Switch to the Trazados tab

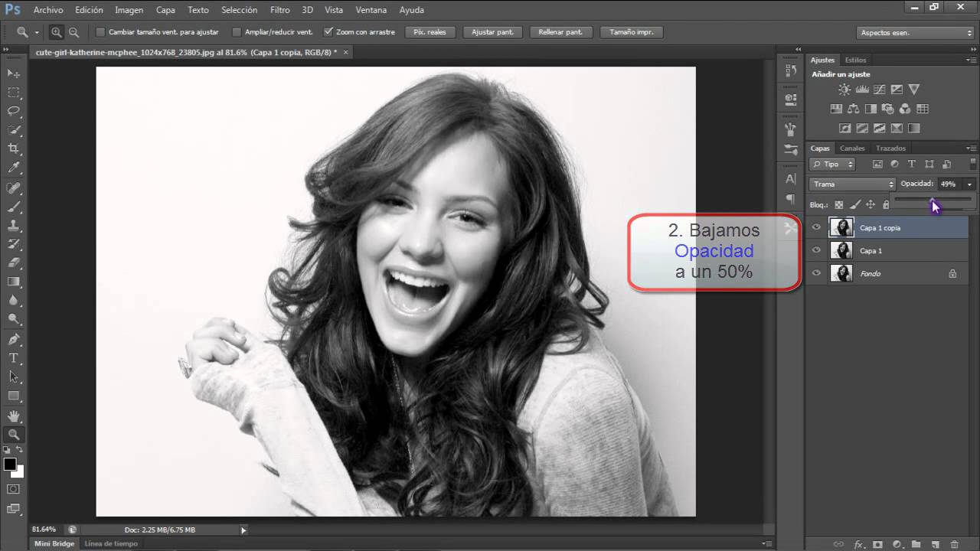coord(890,148)
